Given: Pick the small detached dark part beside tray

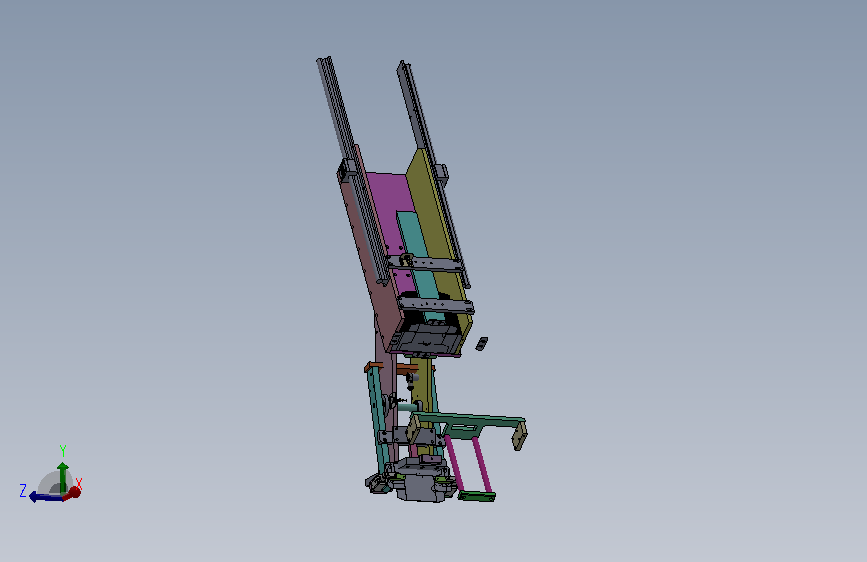Looking at the screenshot, I should pos(482,344).
